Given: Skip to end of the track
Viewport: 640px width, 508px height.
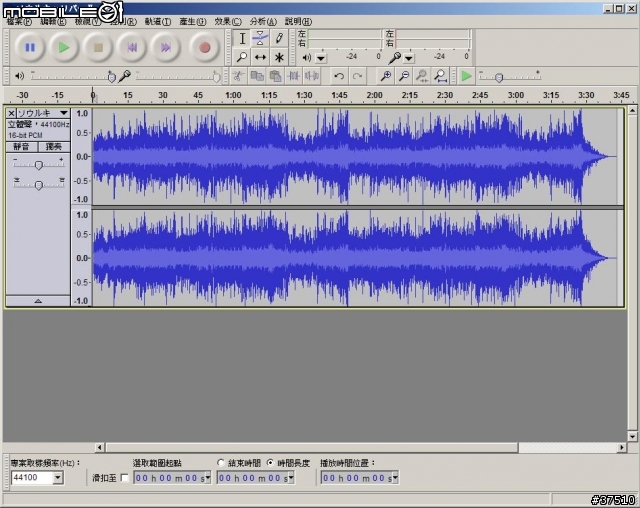Looking at the screenshot, I should (166, 48).
